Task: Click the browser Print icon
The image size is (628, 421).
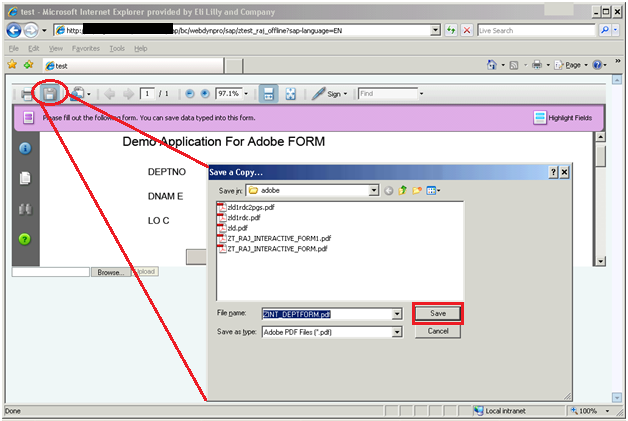Action: (x=537, y=65)
